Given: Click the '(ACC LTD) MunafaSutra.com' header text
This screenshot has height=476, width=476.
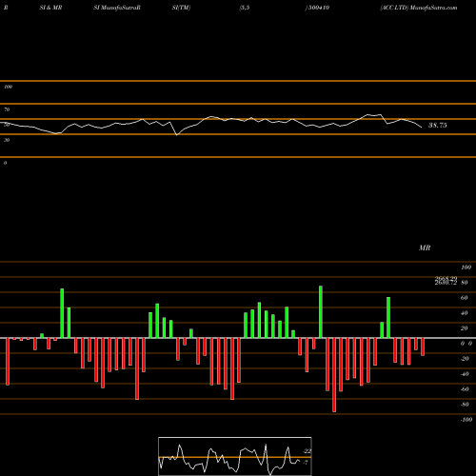Looking at the screenshot, I should 419,8.
